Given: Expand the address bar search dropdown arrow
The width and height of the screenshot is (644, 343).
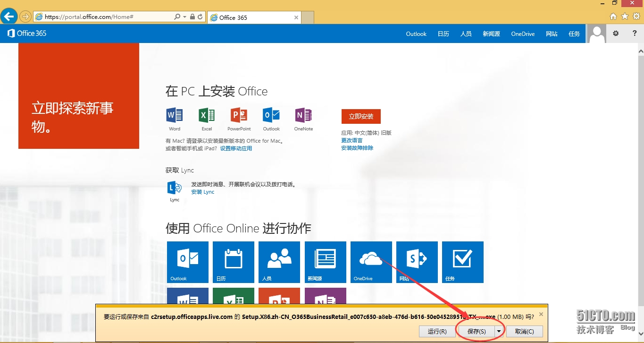Looking at the screenshot, I should point(184,17).
